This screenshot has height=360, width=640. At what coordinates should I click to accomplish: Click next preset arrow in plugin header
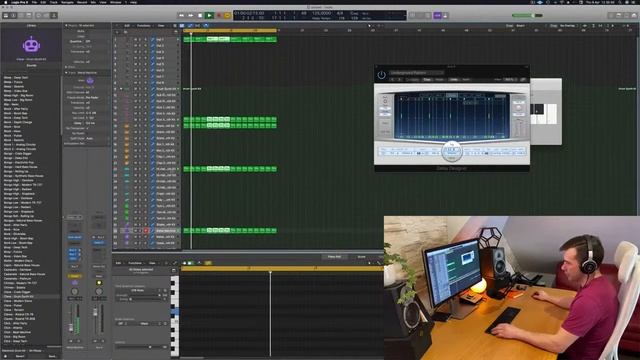coord(400,80)
